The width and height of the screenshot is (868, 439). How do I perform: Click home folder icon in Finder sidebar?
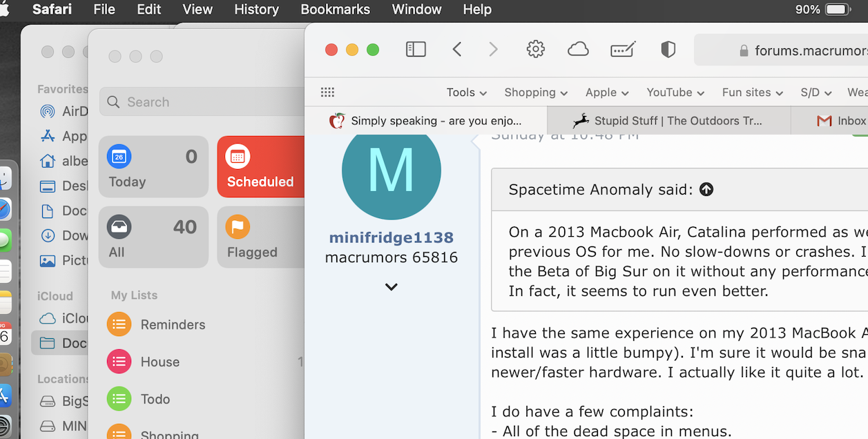[x=48, y=161]
